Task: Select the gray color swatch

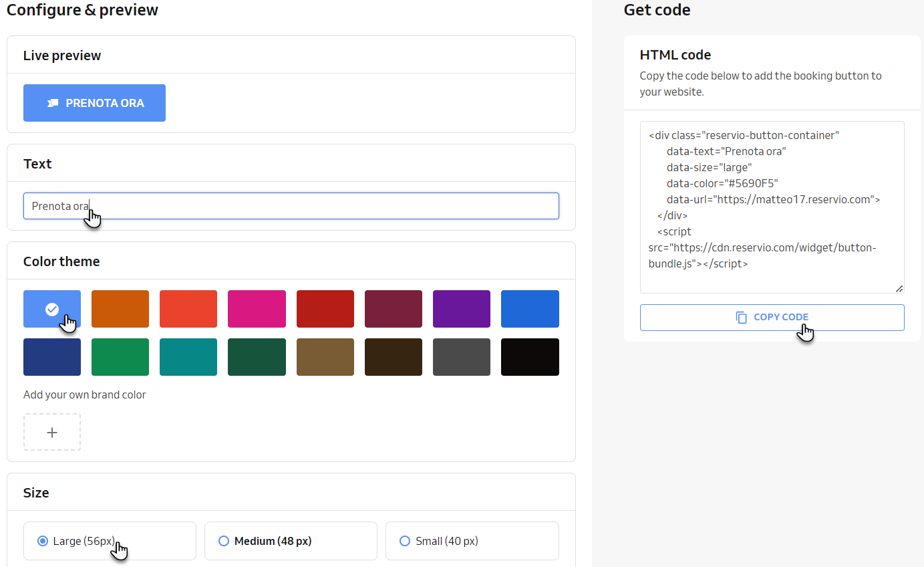Action: pyautogui.click(x=462, y=357)
